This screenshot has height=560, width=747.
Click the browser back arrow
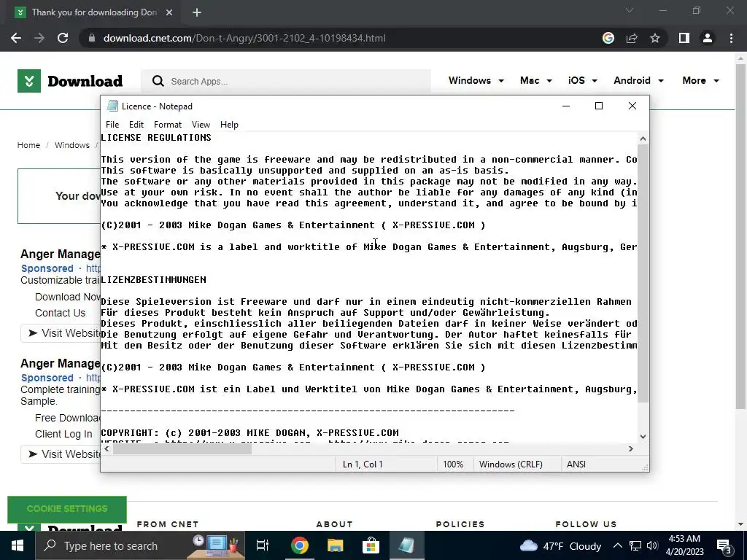click(16, 38)
